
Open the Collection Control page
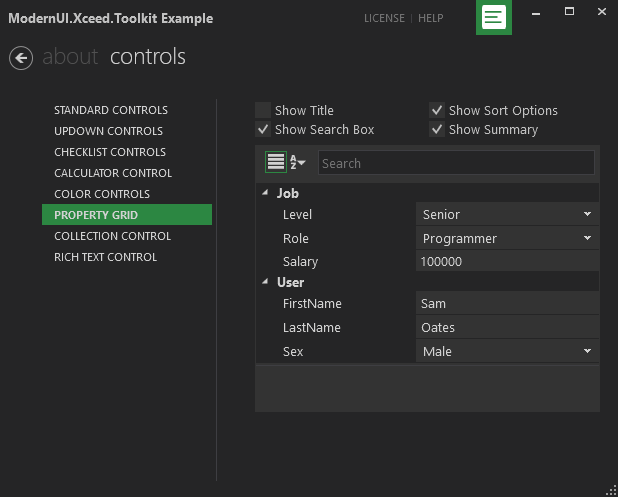112,236
